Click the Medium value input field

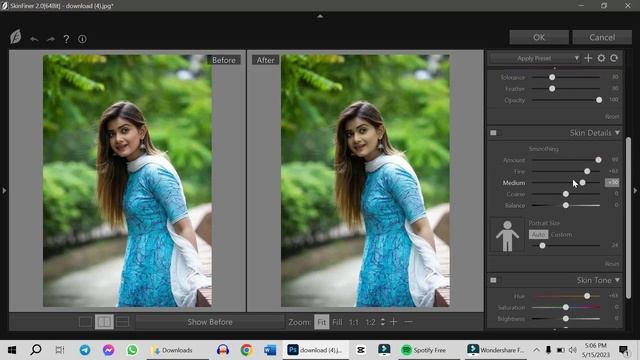point(612,182)
